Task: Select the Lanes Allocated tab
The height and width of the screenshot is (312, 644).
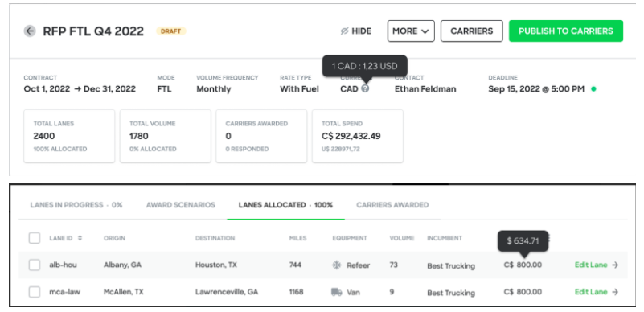Action: coord(285,205)
